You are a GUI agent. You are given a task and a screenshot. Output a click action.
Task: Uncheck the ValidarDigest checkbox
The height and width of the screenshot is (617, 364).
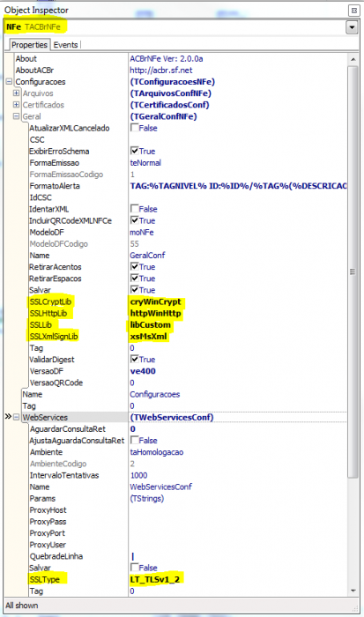pos(135,359)
